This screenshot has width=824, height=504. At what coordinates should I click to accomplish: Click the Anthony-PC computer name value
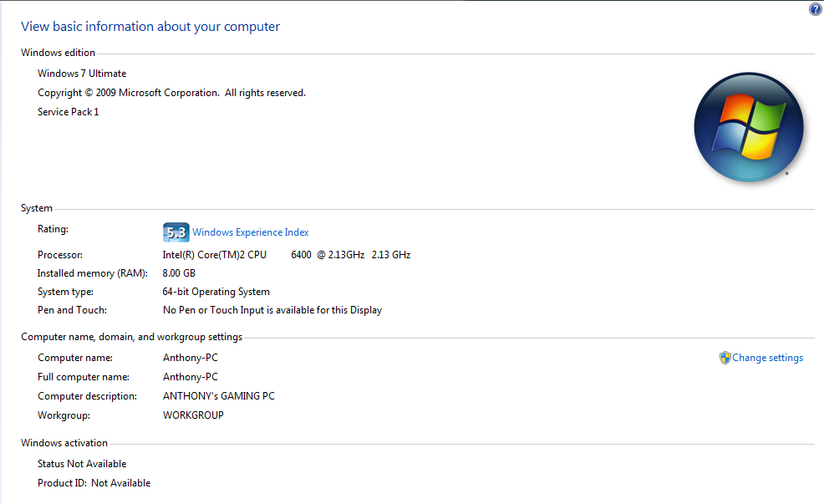pos(191,358)
